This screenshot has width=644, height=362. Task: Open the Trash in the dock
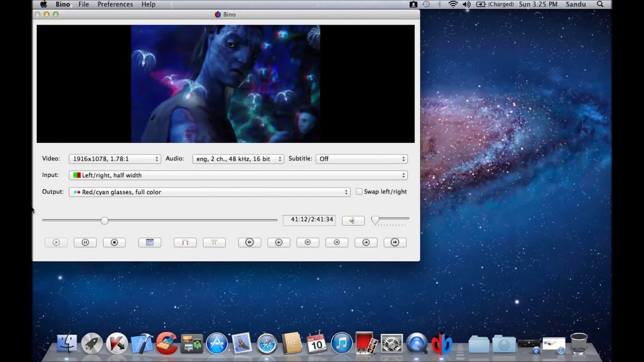[579, 343]
